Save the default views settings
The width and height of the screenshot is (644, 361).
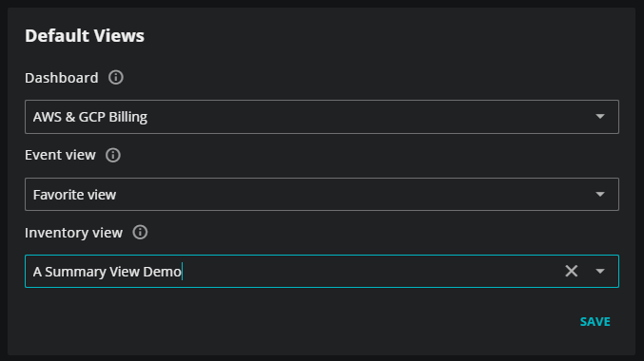595,321
